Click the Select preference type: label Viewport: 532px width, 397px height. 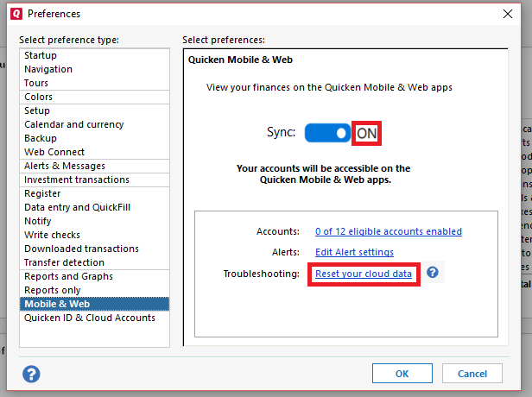tap(69, 40)
